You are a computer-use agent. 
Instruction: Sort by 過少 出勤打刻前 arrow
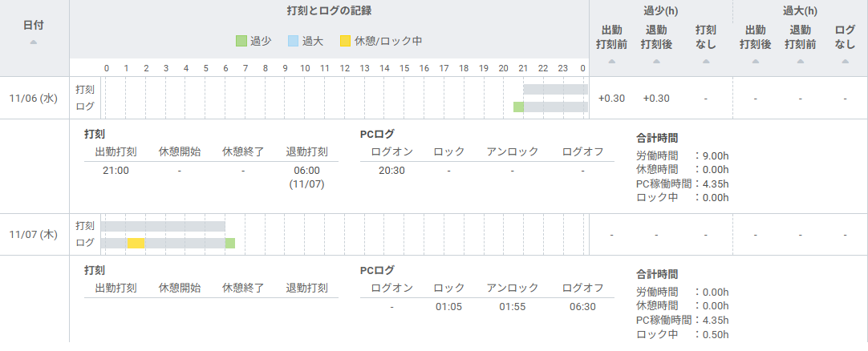(611, 61)
